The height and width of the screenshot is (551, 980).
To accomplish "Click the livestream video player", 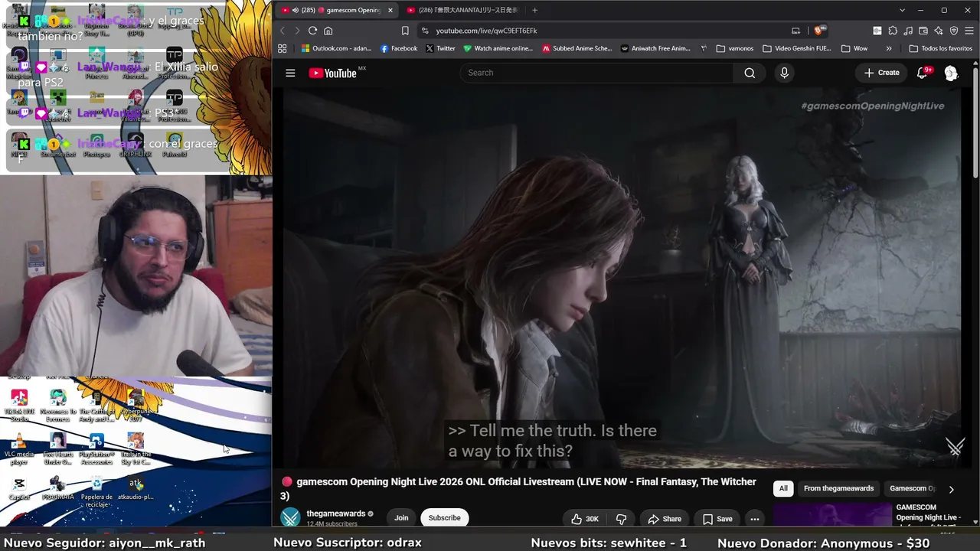I will coord(622,277).
